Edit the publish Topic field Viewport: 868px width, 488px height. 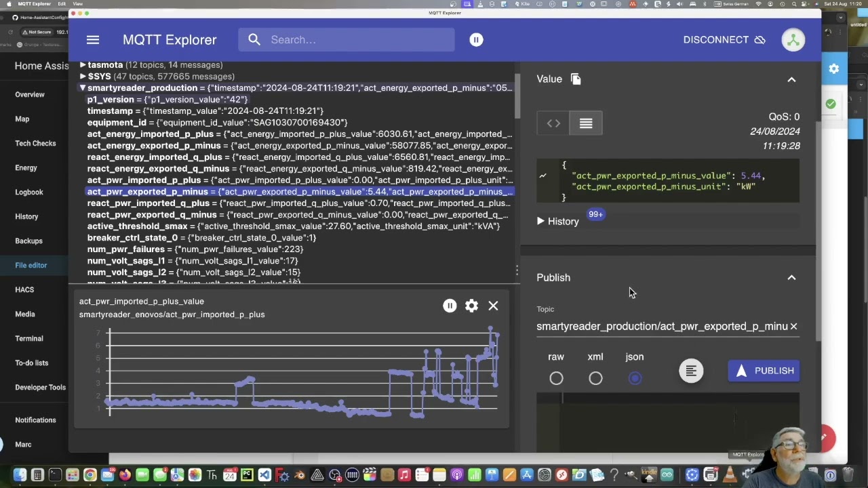pos(661,327)
